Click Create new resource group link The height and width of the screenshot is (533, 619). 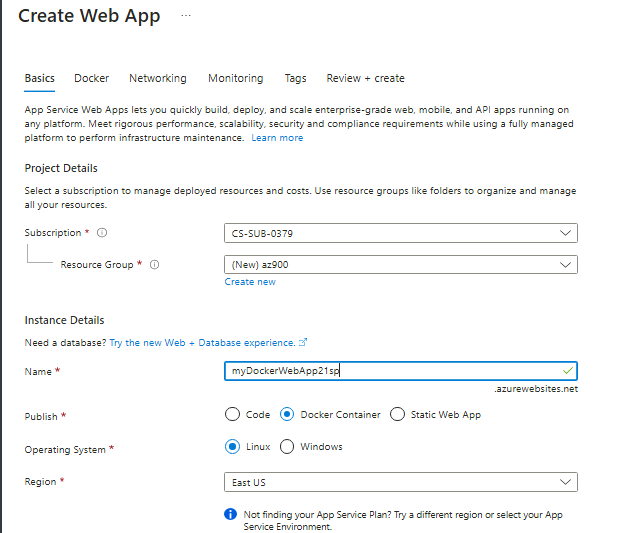point(250,282)
